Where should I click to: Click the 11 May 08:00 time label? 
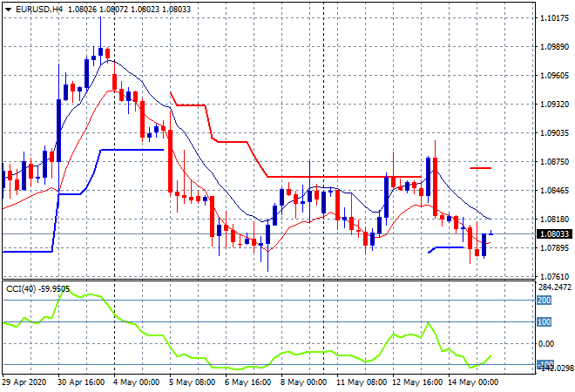coord(362,382)
